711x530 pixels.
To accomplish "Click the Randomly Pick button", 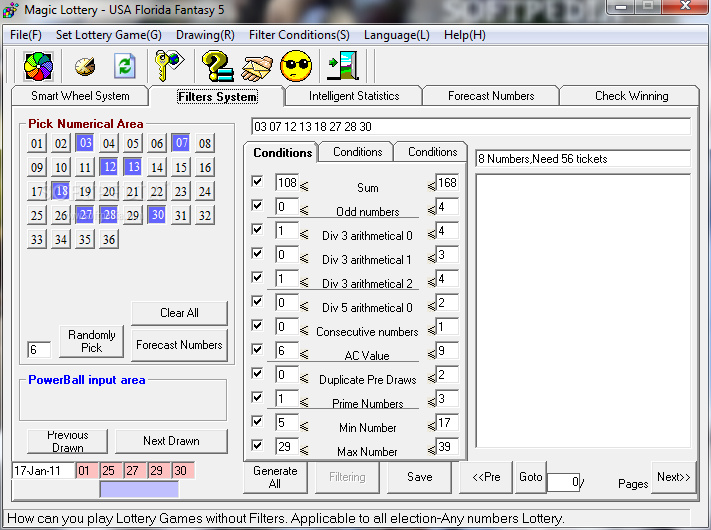I will tap(92, 341).
